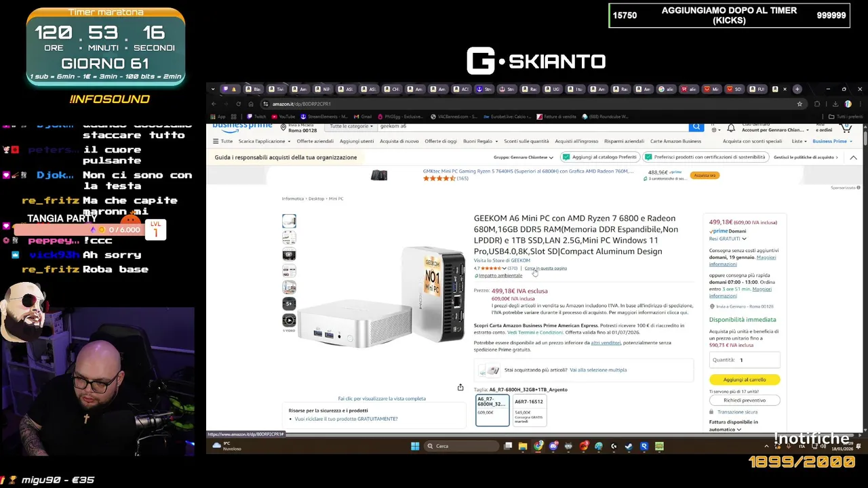Bookmark this page with the star

pyautogui.click(x=800, y=104)
